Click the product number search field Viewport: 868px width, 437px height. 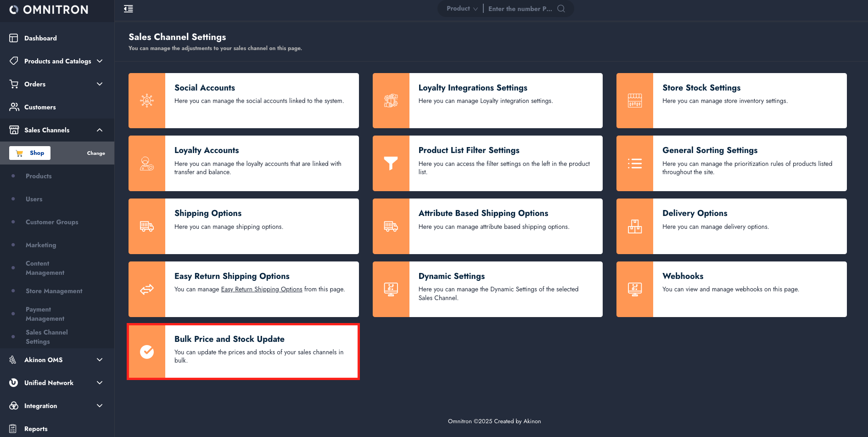point(520,9)
